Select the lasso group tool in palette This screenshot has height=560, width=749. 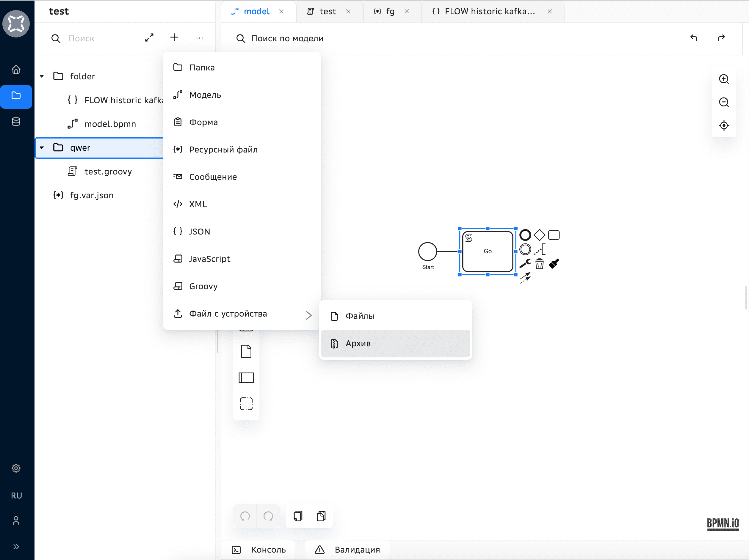click(x=246, y=404)
